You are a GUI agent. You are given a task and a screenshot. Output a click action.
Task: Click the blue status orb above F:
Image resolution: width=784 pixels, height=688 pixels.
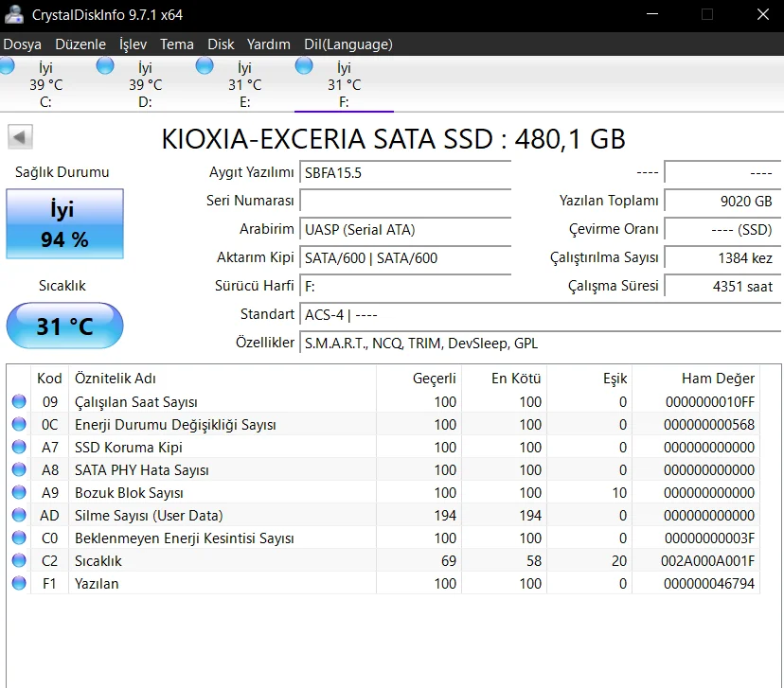[x=304, y=65]
